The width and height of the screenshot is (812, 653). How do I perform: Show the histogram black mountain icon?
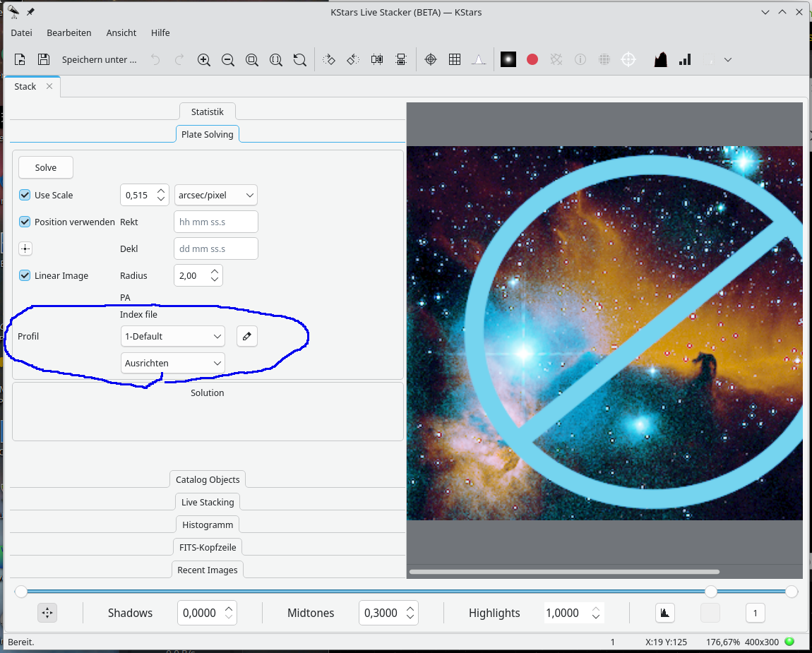click(660, 59)
